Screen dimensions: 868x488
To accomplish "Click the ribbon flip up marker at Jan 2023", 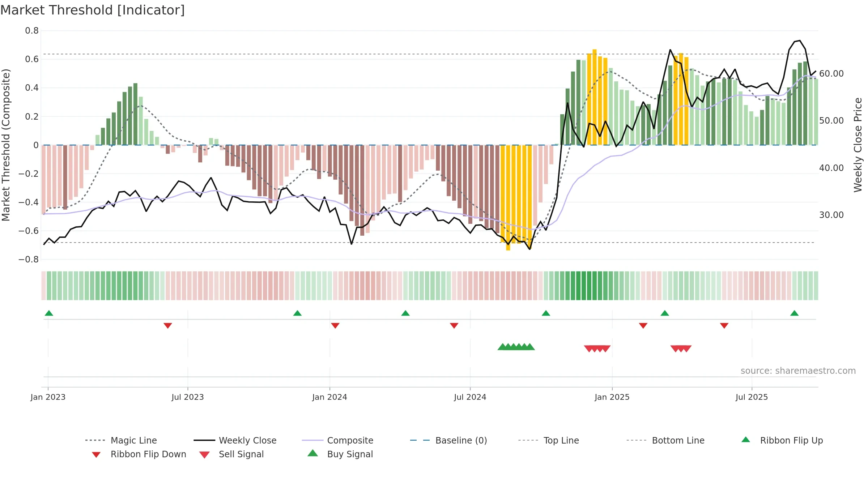I will click(49, 313).
